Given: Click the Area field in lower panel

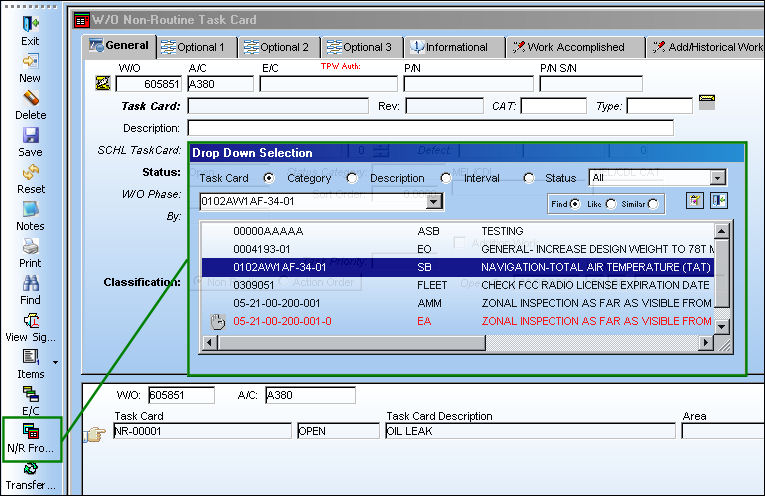Looking at the screenshot, I should click(x=723, y=431).
